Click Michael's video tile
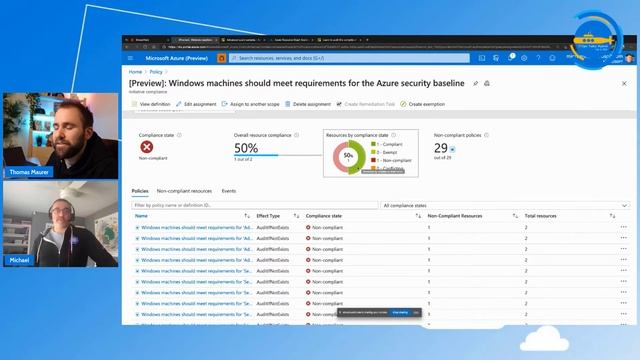This screenshot has height=360, width=640. click(61, 224)
